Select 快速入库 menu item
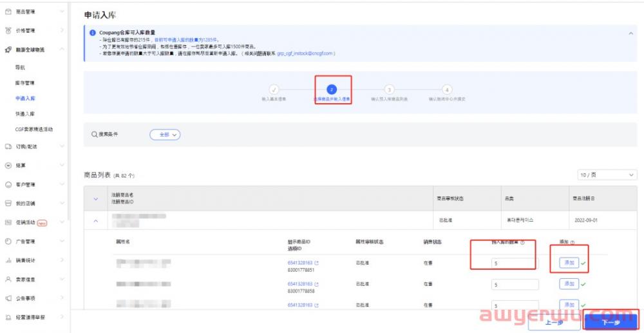 point(24,113)
